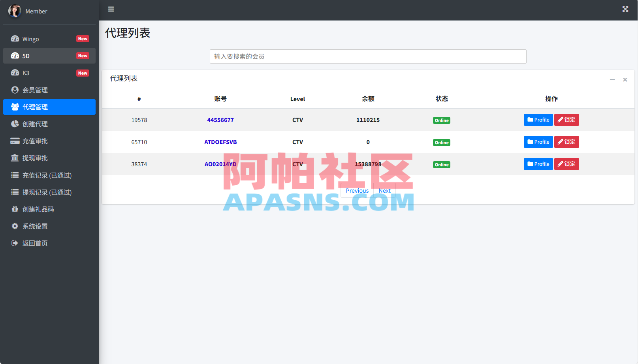Go to Next page

click(x=384, y=190)
